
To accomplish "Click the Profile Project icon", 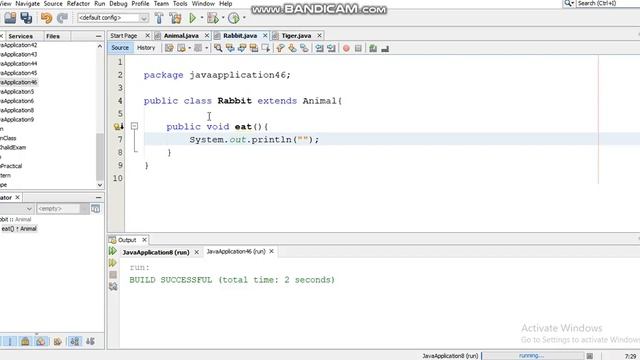I will coord(233,18).
